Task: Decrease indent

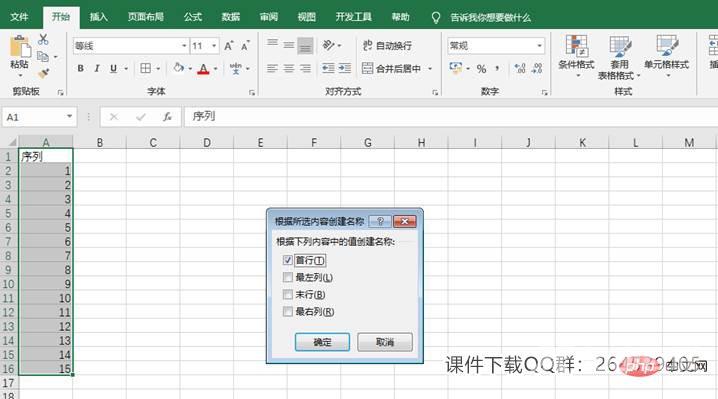Action: pos(328,69)
